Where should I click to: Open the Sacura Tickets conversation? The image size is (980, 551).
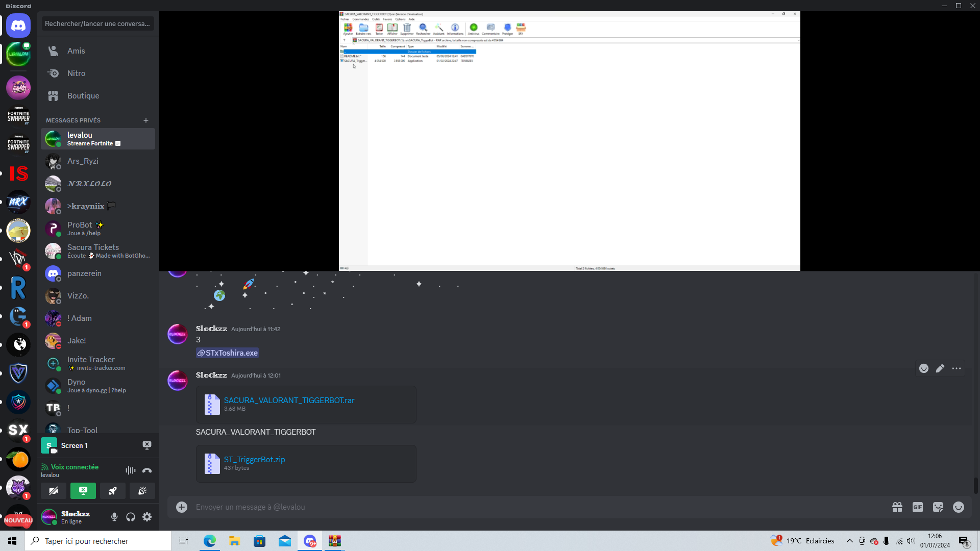coord(98,251)
